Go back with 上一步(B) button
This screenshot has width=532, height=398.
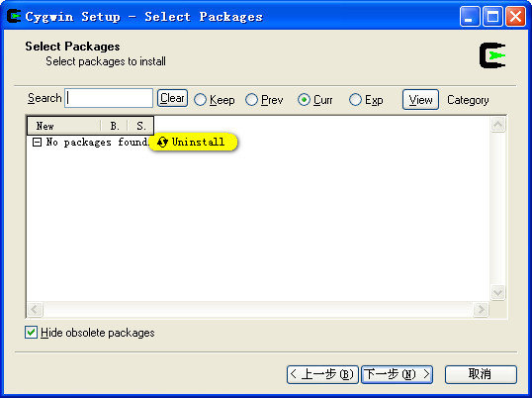pyautogui.click(x=322, y=374)
